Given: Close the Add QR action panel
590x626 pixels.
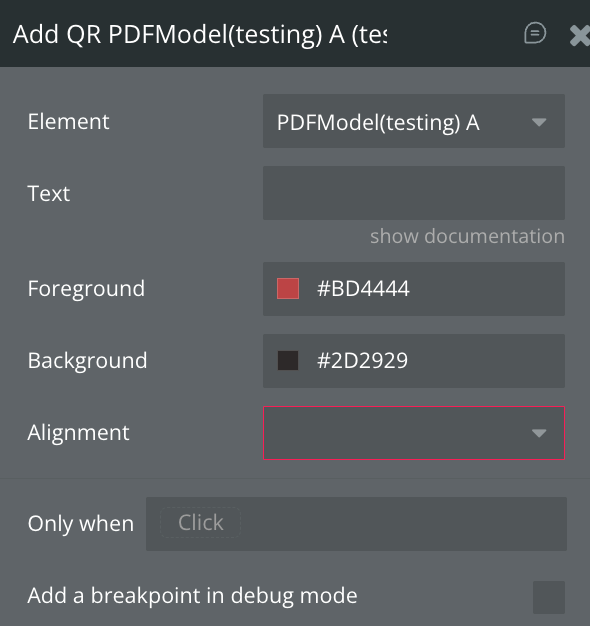Looking at the screenshot, I should pos(580,36).
